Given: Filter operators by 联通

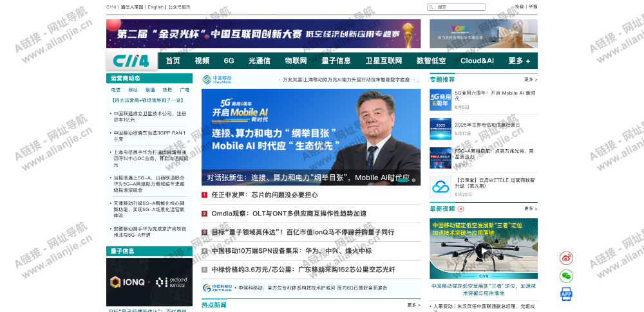Looking at the screenshot, I should (x=150, y=90).
